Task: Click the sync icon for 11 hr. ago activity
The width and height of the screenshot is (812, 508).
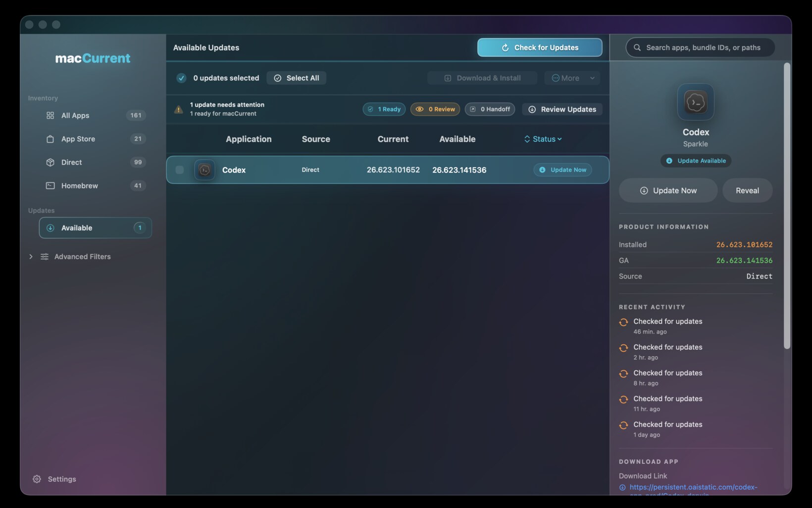Action: (x=623, y=399)
